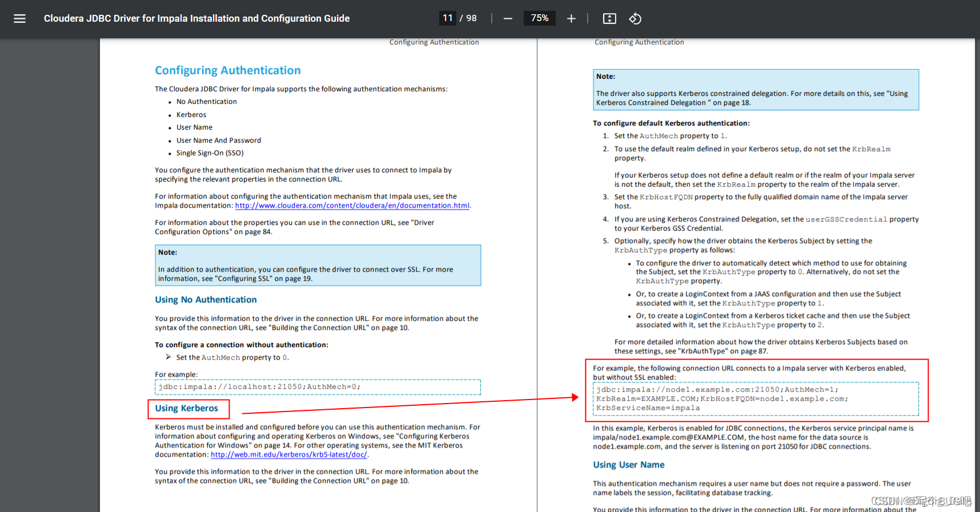This screenshot has height=512, width=980.
Task: Rotate the document counterclockwise
Action: (635, 19)
